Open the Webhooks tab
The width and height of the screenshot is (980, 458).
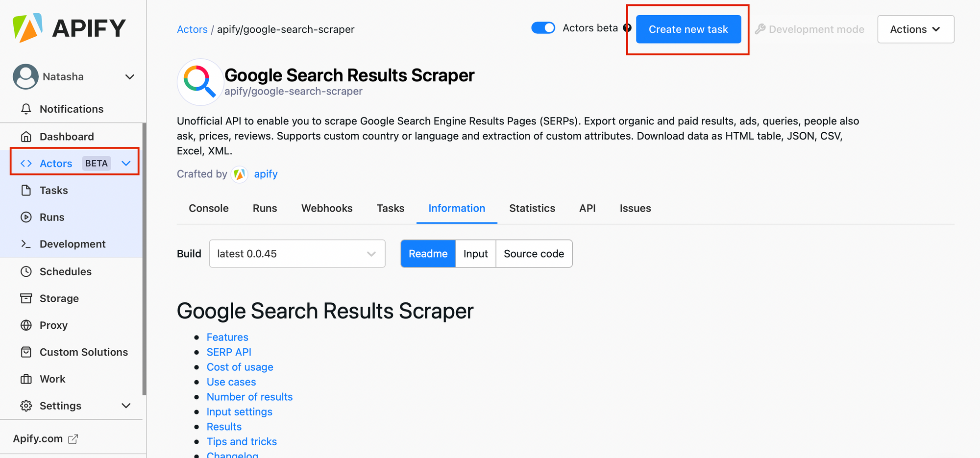(x=327, y=208)
